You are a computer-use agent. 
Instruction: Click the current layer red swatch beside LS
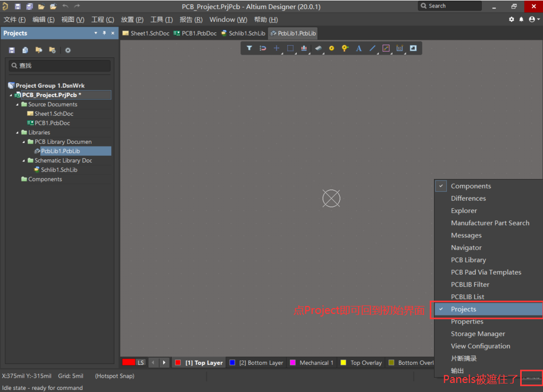pos(129,363)
